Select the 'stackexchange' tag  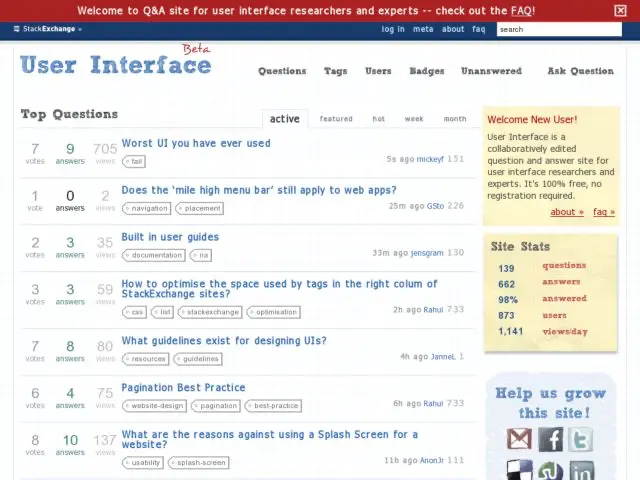pos(210,312)
